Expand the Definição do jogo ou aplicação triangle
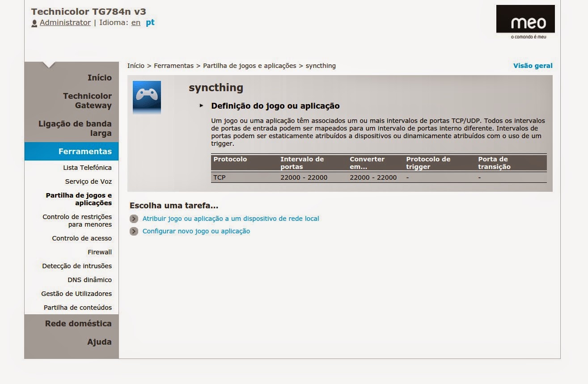Screen dimensions: 588x384 click(201, 105)
